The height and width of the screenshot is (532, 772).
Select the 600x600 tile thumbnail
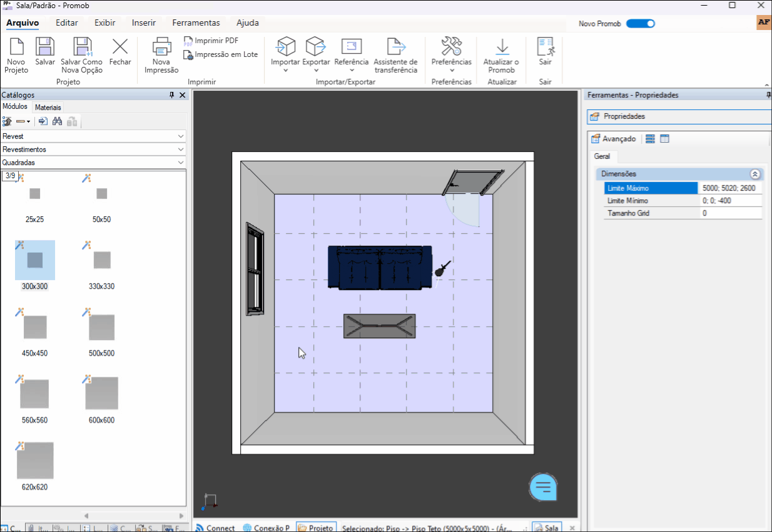pyautogui.click(x=101, y=393)
